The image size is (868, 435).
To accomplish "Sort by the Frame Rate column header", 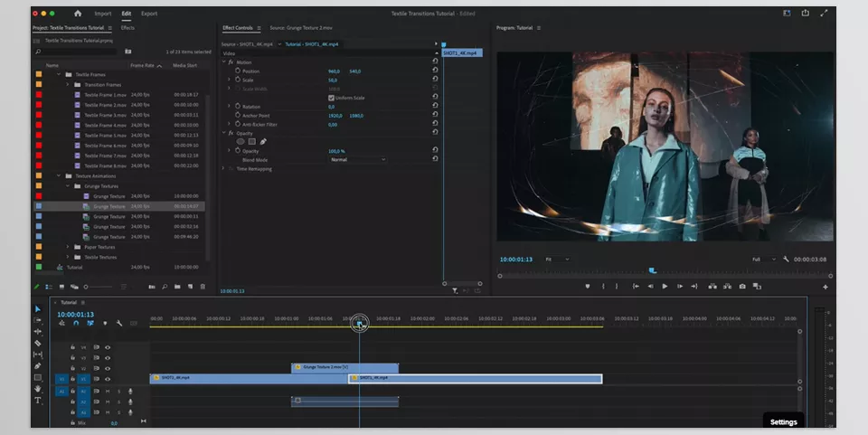I will (x=146, y=65).
